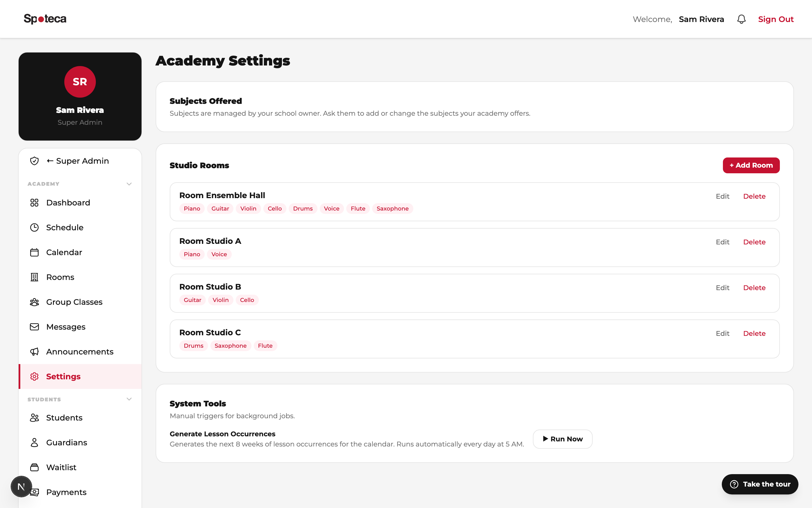Viewport: 812px width, 508px height.
Task: Click the Sign Out link
Action: 776,19
